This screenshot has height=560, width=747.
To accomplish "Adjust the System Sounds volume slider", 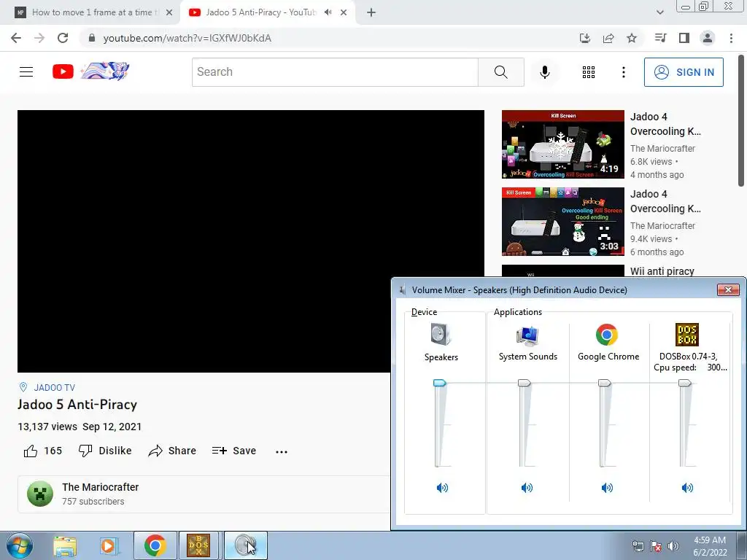I will [x=525, y=383].
